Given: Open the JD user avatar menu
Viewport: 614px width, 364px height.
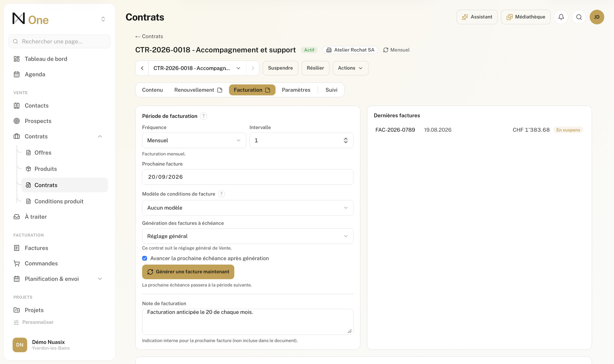Looking at the screenshot, I should tap(597, 17).
